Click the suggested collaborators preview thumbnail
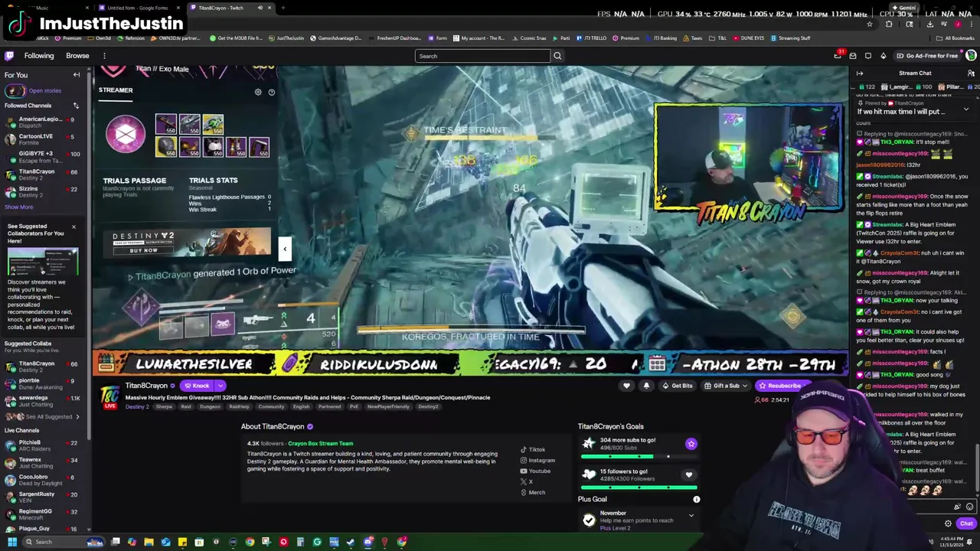This screenshot has width=980, height=551. [x=43, y=261]
